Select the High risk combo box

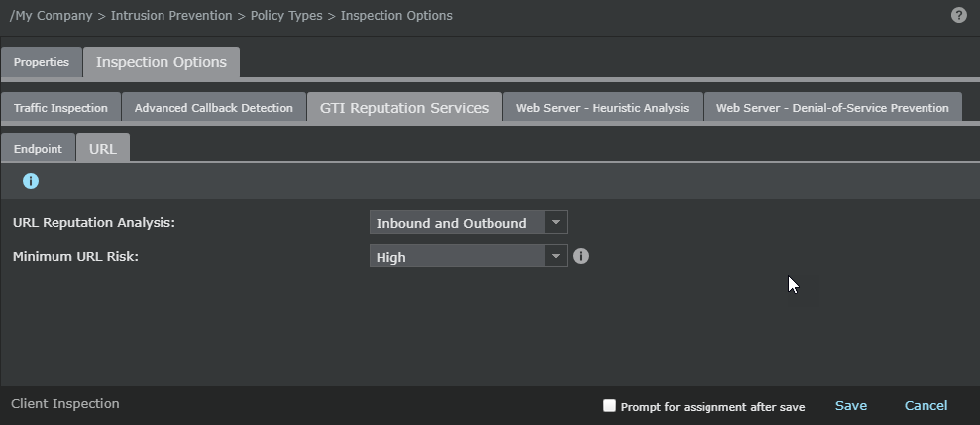[468, 256]
